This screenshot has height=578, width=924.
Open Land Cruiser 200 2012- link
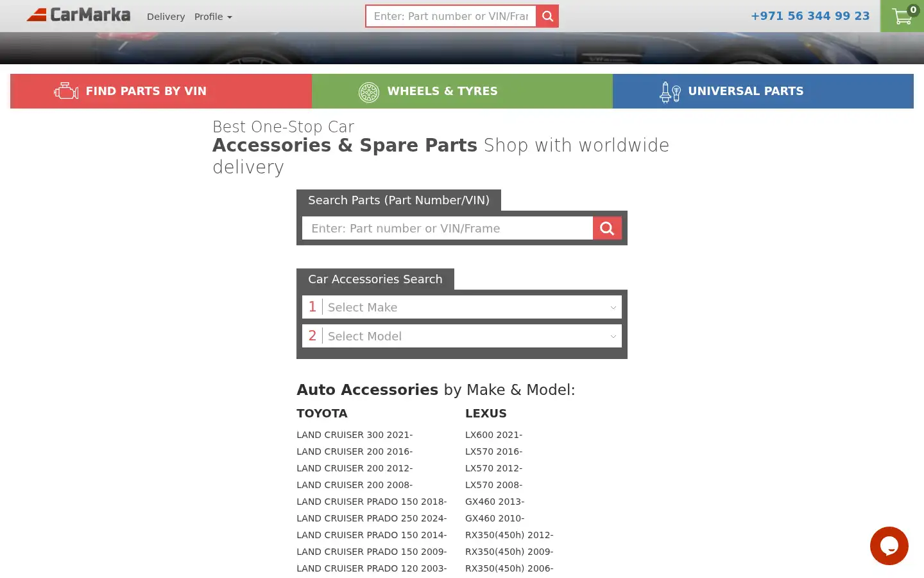click(355, 468)
